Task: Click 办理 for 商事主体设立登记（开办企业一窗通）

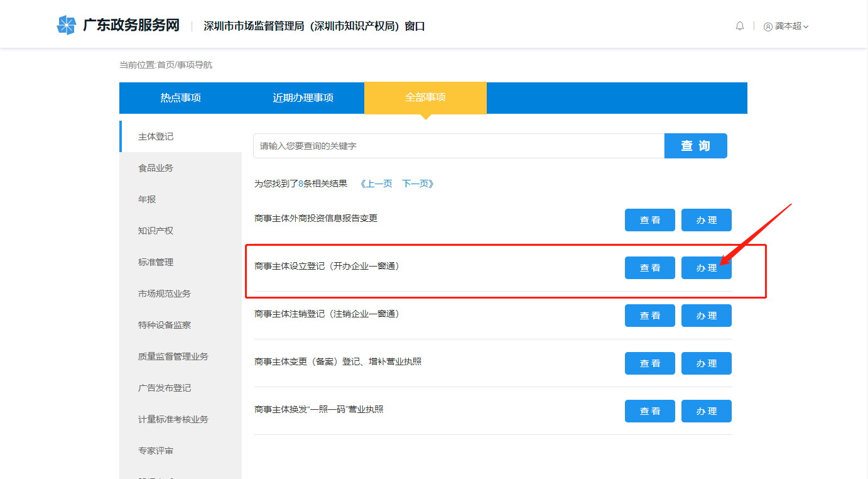Action: point(706,267)
